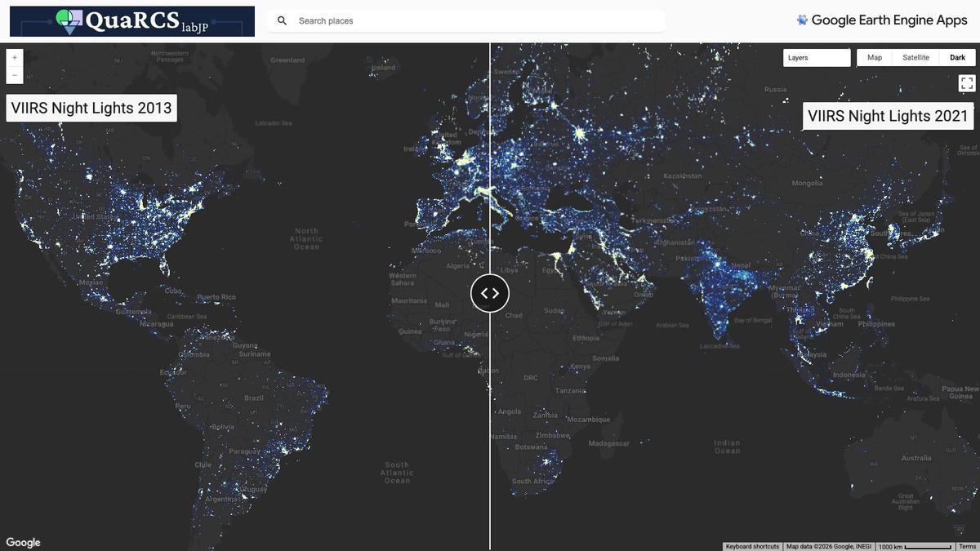Click the QuaRCS labJP logo banner
Screen dimensions: 980x551
131,21
